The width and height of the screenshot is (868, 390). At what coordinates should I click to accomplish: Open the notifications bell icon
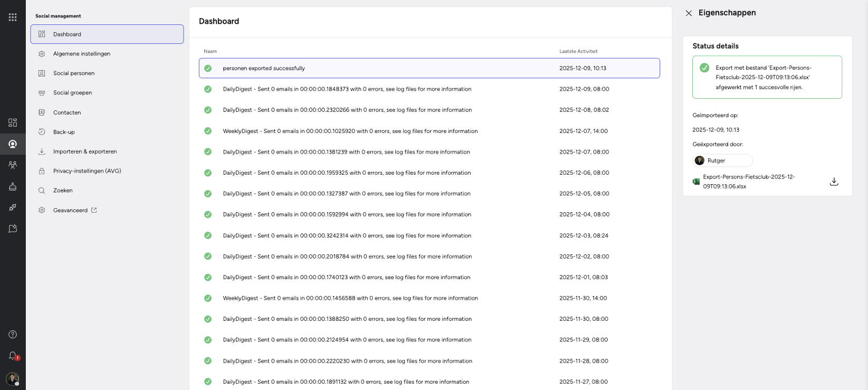pyautogui.click(x=13, y=356)
